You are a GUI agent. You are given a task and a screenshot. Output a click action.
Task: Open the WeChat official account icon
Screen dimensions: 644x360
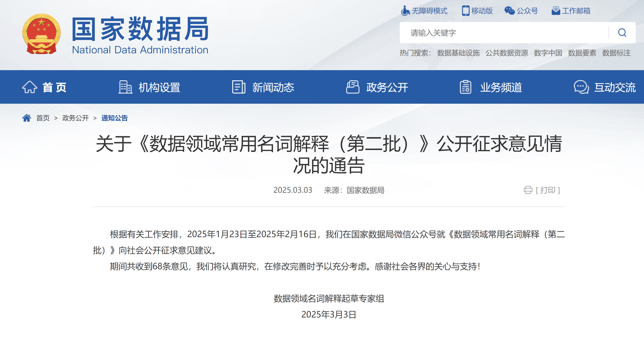[x=509, y=11]
